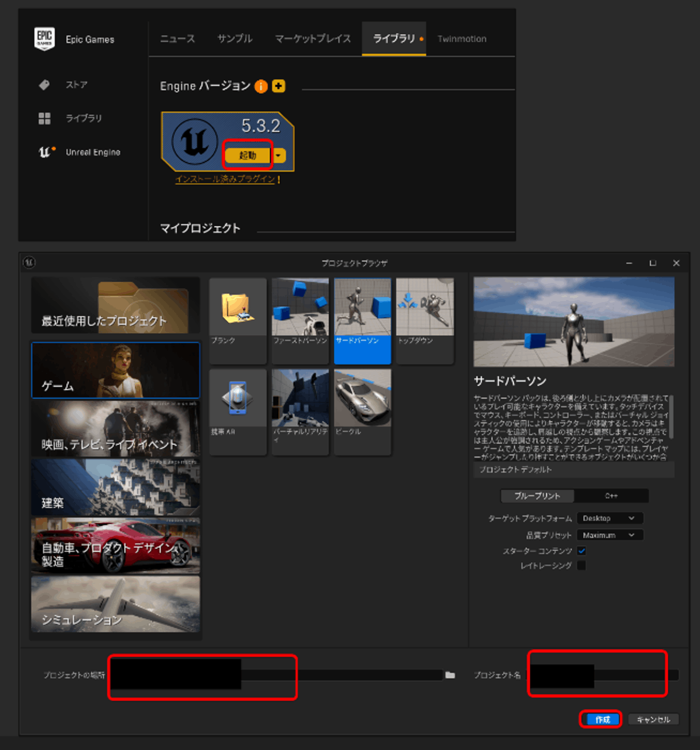700x750 pixels.
Task: Browse for folder with the folder icon
Action: (x=450, y=675)
